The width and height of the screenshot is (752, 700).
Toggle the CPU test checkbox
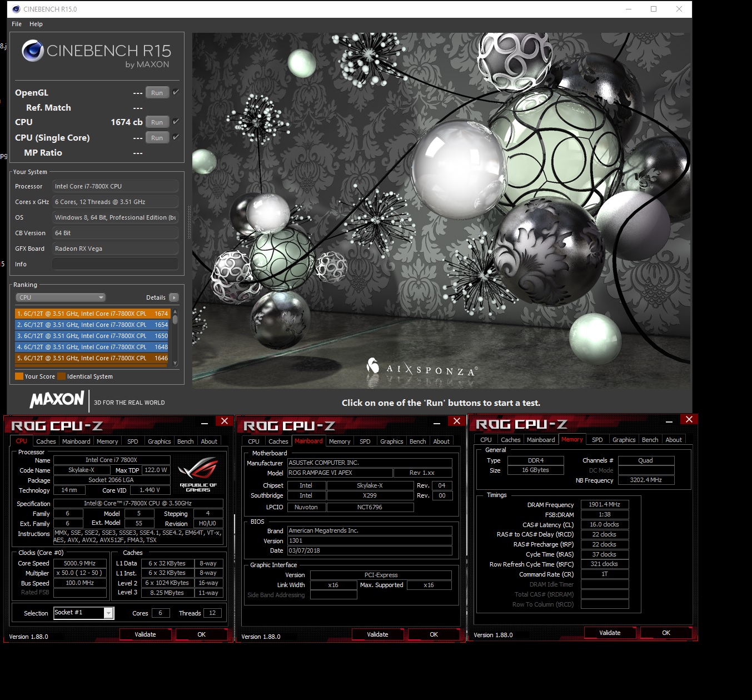click(176, 121)
